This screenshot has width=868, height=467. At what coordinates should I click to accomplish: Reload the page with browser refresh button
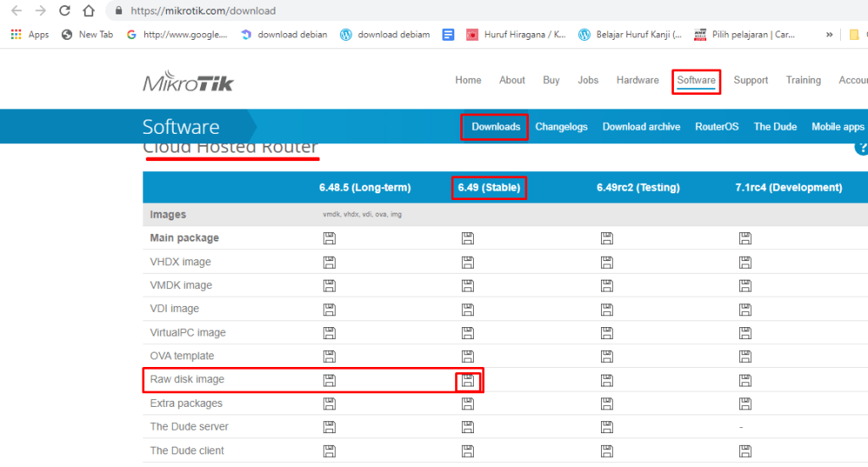click(64, 11)
